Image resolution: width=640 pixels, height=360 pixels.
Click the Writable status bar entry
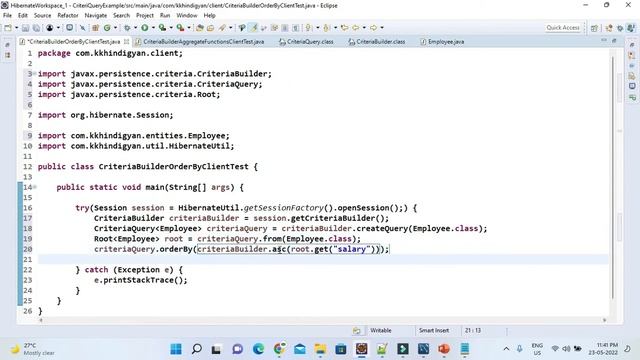point(381,330)
